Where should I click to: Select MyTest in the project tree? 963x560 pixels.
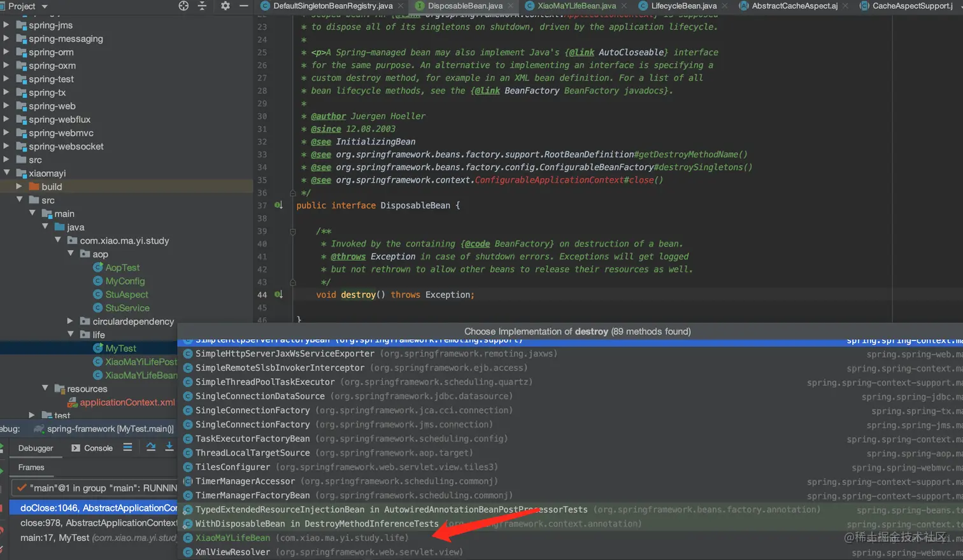121,348
